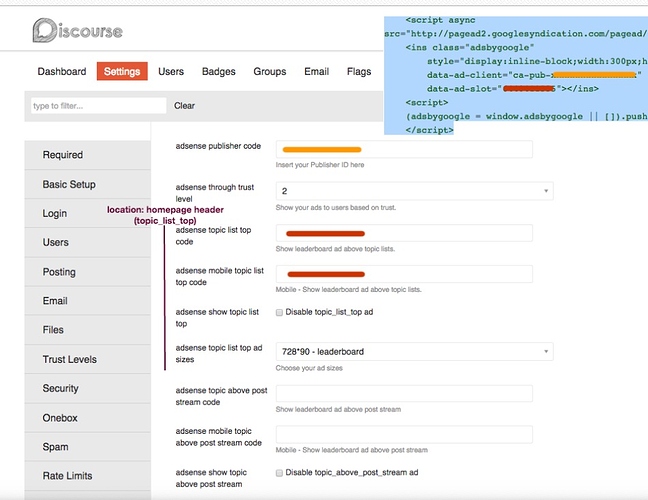
Task: Select the Settings tab
Action: pyautogui.click(x=122, y=71)
